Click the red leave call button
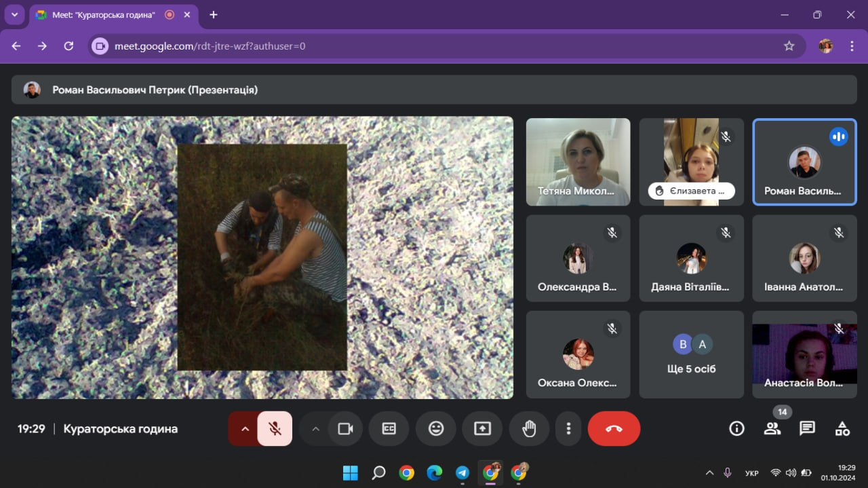The width and height of the screenshot is (868, 488). coord(614,429)
